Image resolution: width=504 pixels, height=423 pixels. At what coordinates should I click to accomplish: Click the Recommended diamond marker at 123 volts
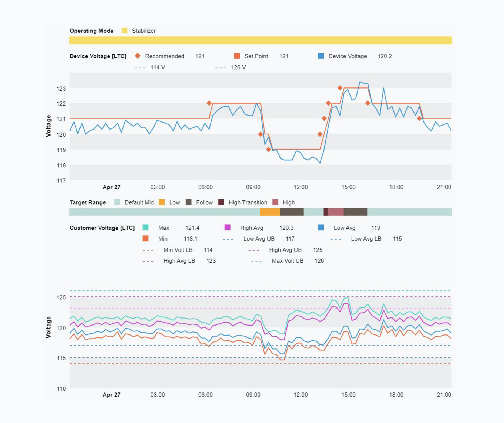click(x=340, y=88)
